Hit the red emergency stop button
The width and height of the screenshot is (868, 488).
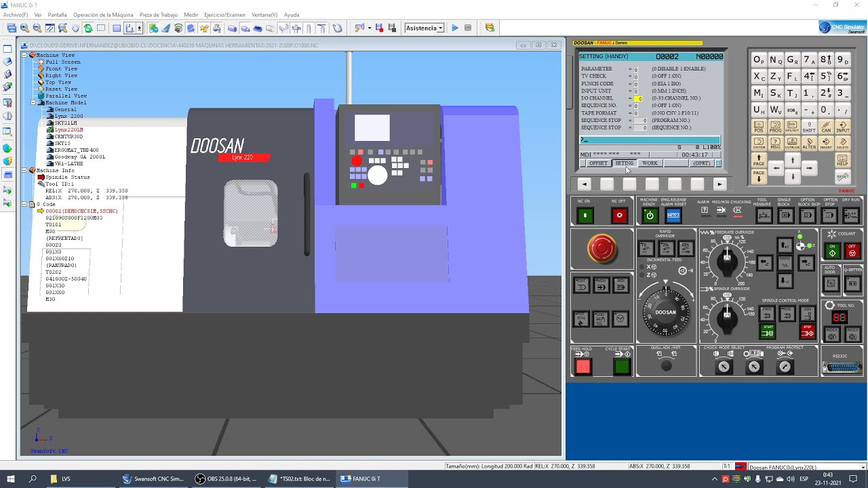(601, 249)
